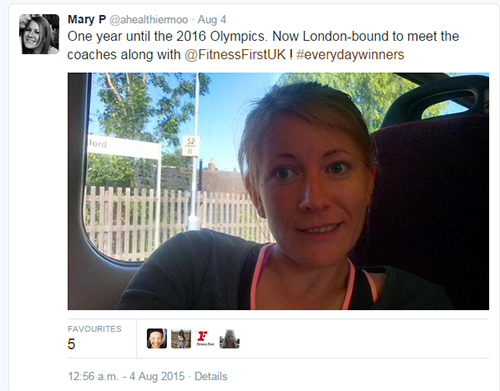Open the favourites count 5
Image resolution: width=500 pixels, height=391 pixels.
click(x=71, y=344)
